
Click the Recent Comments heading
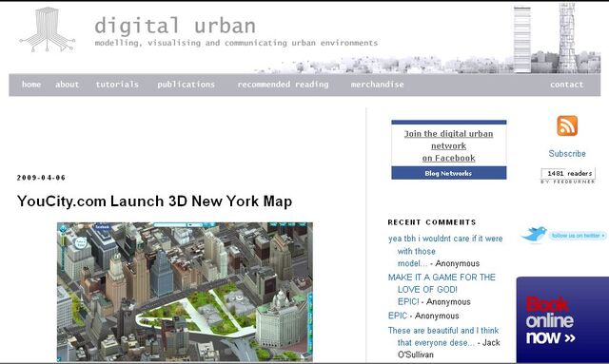point(432,222)
